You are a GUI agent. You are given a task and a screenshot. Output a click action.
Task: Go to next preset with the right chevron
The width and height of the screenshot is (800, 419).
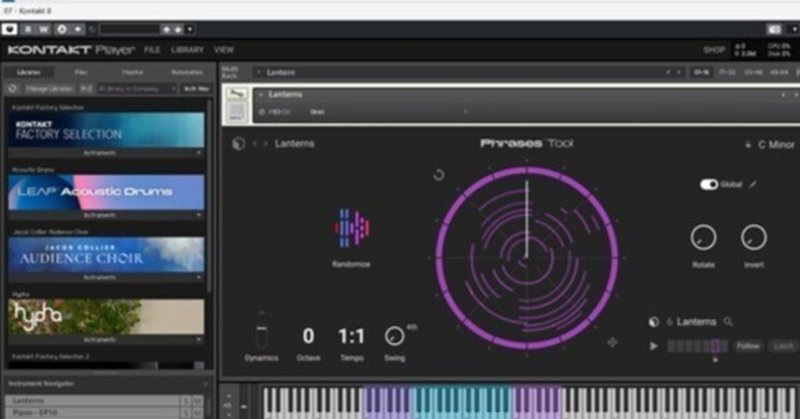tap(265, 144)
